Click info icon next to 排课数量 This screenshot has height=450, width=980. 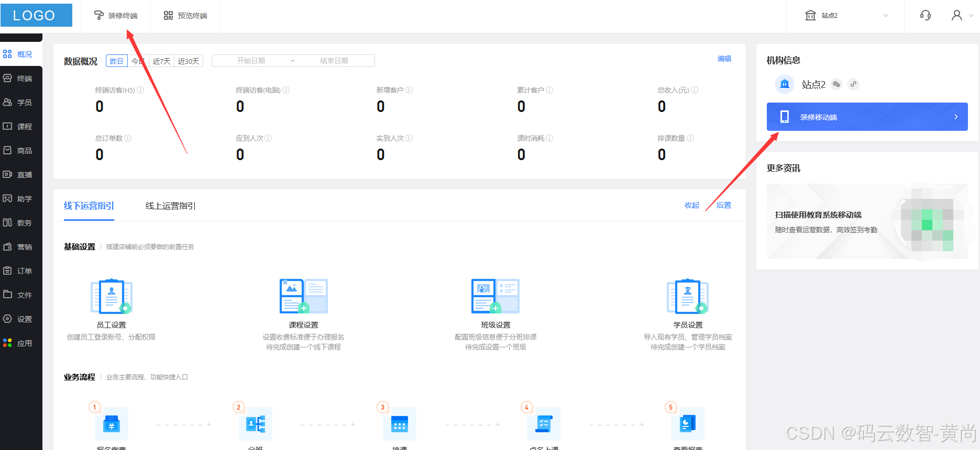(690, 138)
